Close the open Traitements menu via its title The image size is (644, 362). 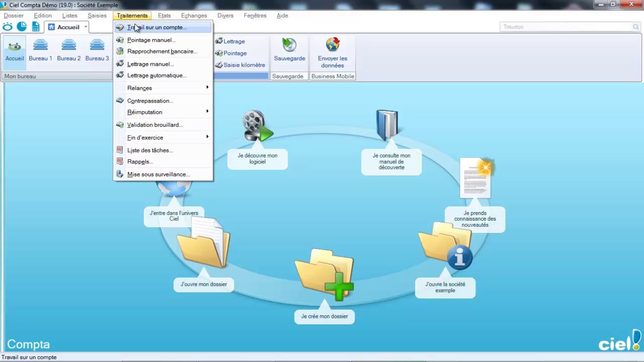(x=132, y=16)
